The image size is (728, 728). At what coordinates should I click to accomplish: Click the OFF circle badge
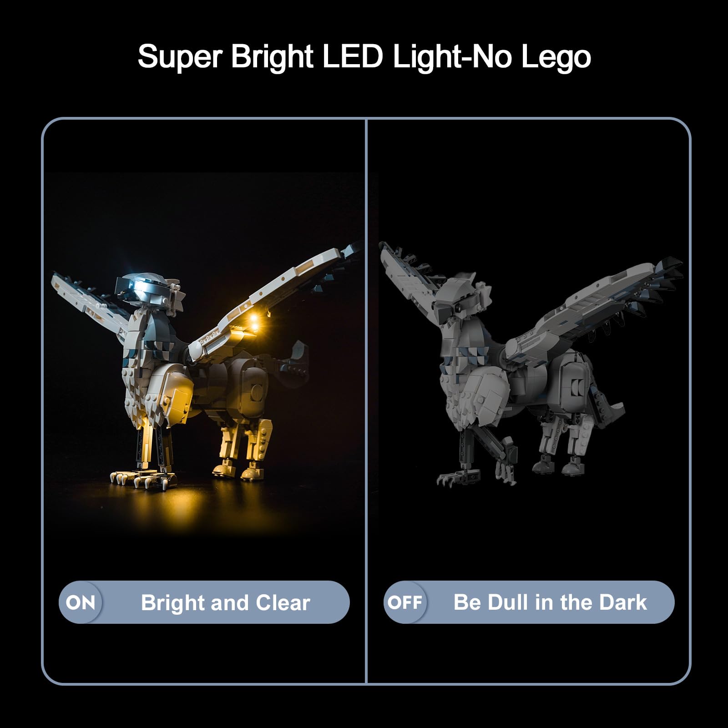point(404,602)
